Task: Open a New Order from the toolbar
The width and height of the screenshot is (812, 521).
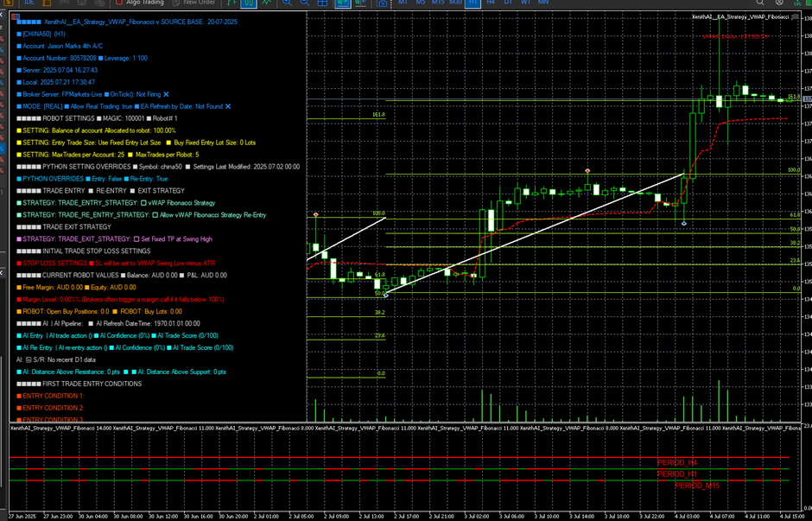Action: 193,2
